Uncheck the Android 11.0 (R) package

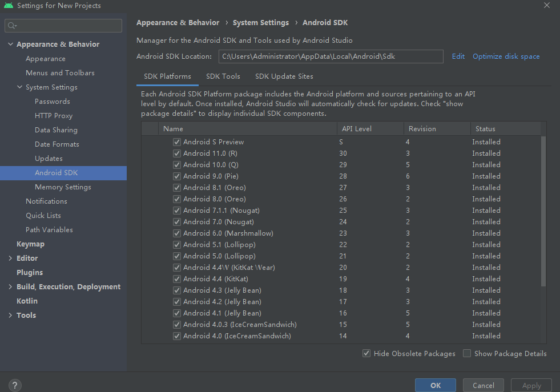[x=177, y=153]
